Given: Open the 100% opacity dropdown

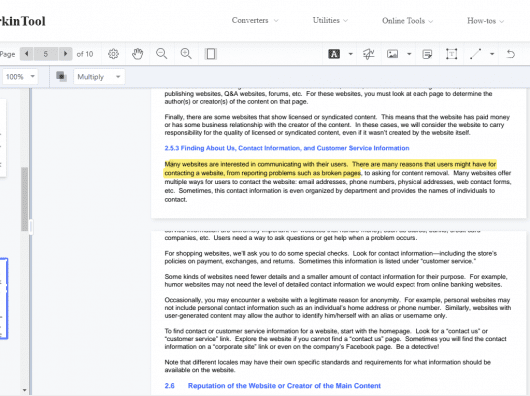Looking at the screenshot, I should coord(20,77).
